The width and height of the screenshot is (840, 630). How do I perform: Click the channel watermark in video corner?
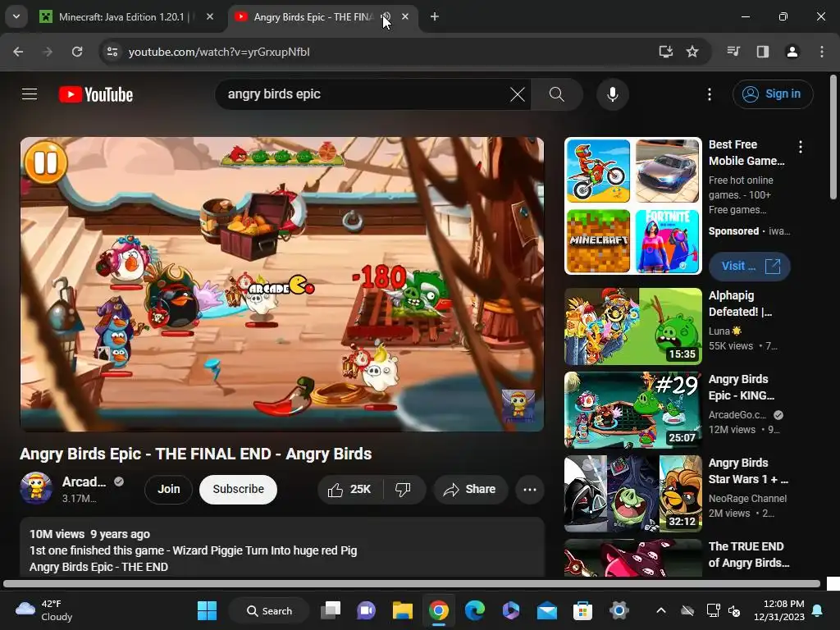(x=518, y=405)
